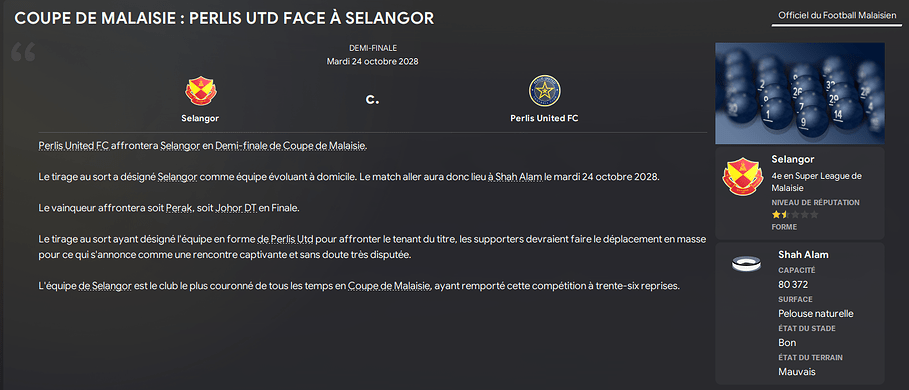Click the large quotation mark icon
This screenshot has width=909, height=390.
pyautogui.click(x=23, y=52)
